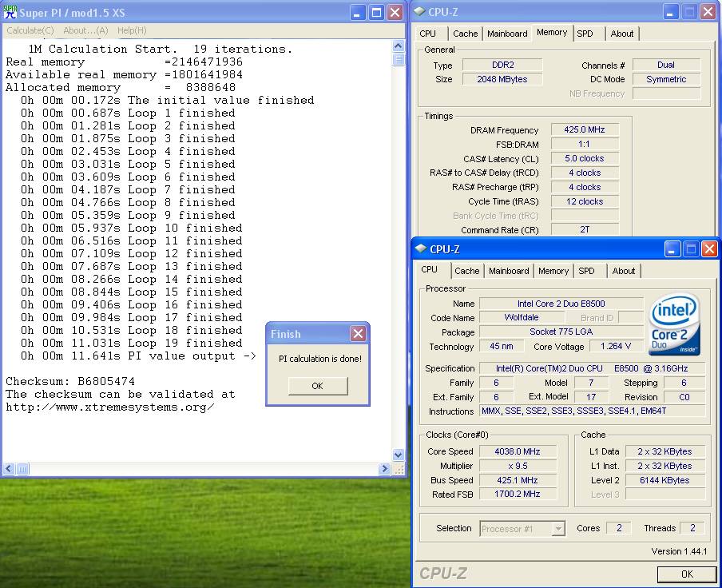722x588 pixels.
Task: Click the Rated FSB 1700.2 MHz field
Action: tap(518, 494)
